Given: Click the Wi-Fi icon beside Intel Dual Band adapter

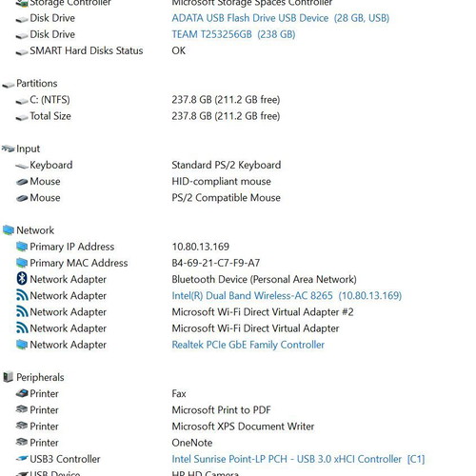Looking at the screenshot, I should tap(22, 295).
